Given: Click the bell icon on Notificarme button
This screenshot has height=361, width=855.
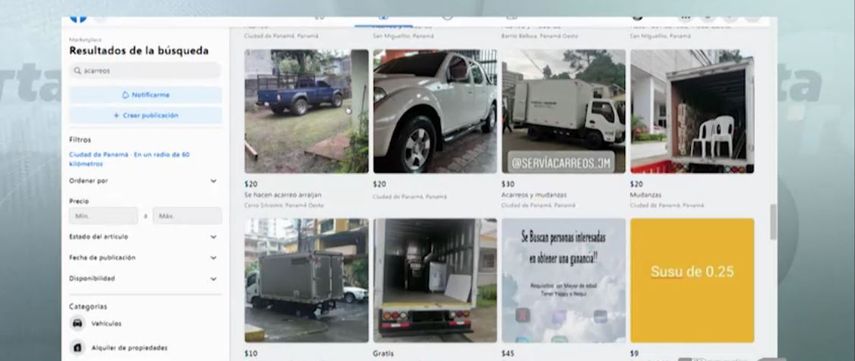Looking at the screenshot, I should pyautogui.click(x=125, y=95).
